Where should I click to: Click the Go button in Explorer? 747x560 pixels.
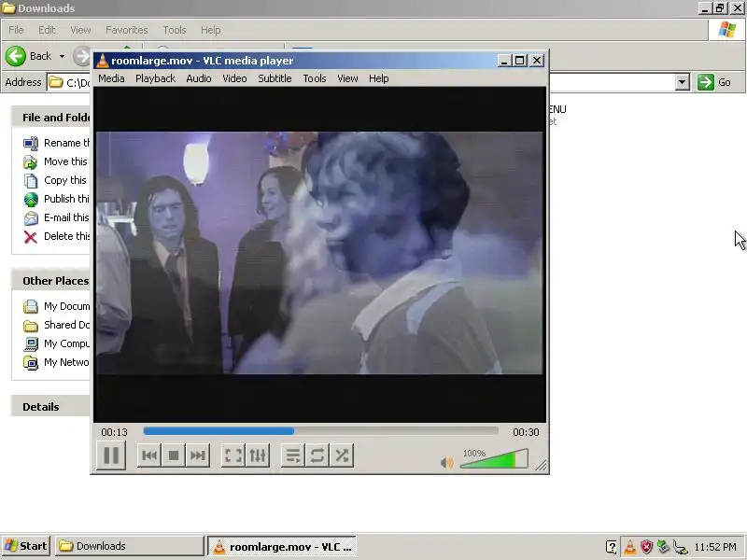(x=714, y=82)
